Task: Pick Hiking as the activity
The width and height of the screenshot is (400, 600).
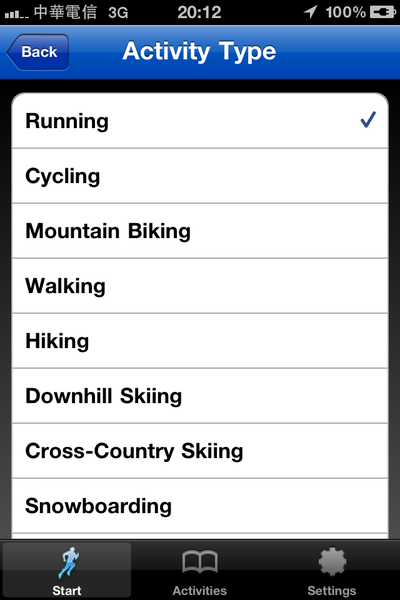Action: (200, 341)
